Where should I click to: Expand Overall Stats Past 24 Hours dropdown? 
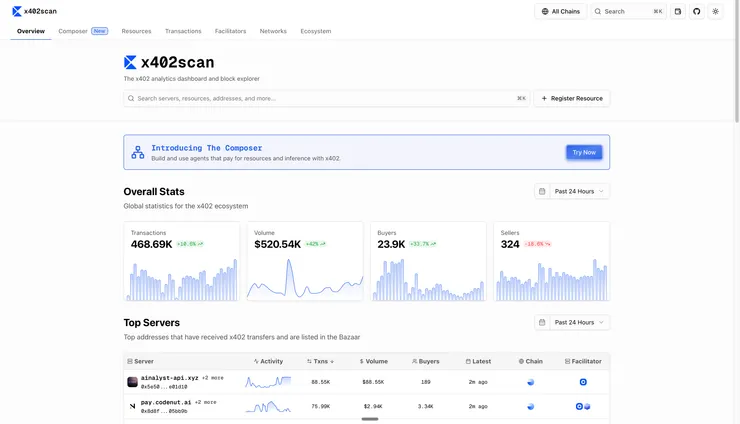(572, 191)
